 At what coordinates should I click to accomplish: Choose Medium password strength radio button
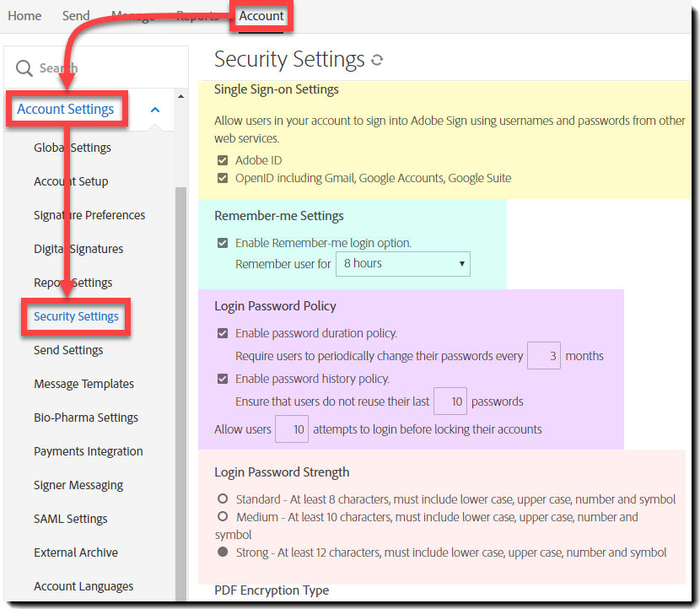point(223,516)
